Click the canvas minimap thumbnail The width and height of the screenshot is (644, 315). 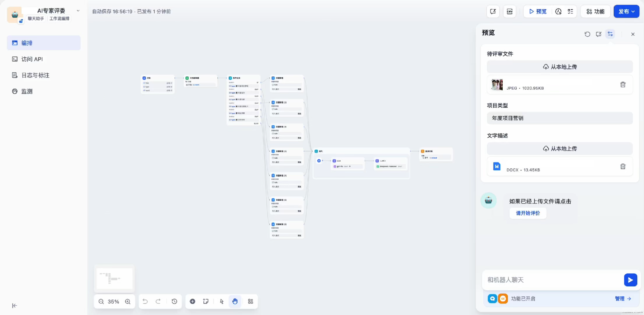pos(115,279)
